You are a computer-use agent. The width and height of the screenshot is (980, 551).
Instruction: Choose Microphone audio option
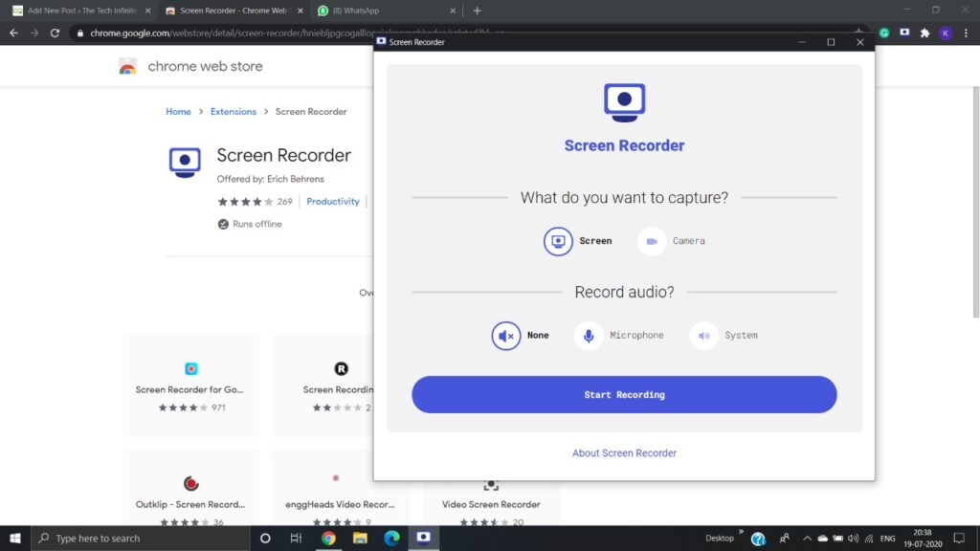[619, 336]
